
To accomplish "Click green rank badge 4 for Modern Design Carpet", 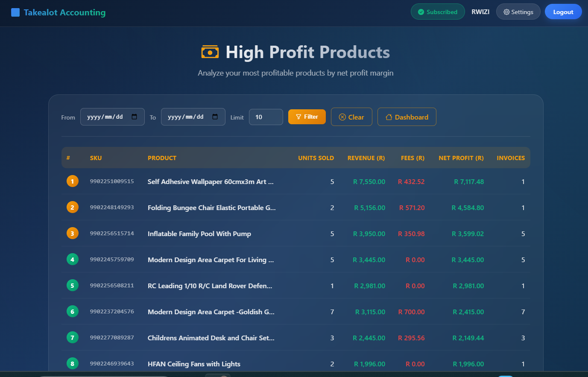I will click(72, 259).
